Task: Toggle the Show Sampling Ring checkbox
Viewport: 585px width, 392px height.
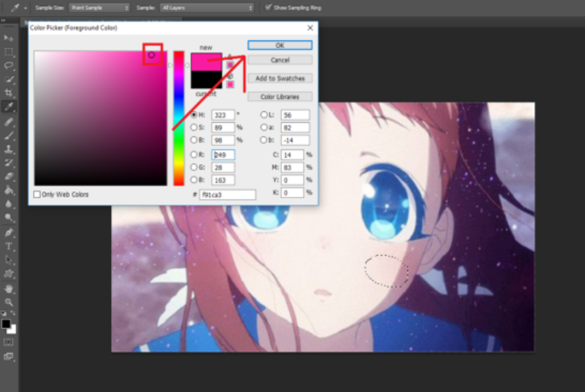Action: (268, 7)
